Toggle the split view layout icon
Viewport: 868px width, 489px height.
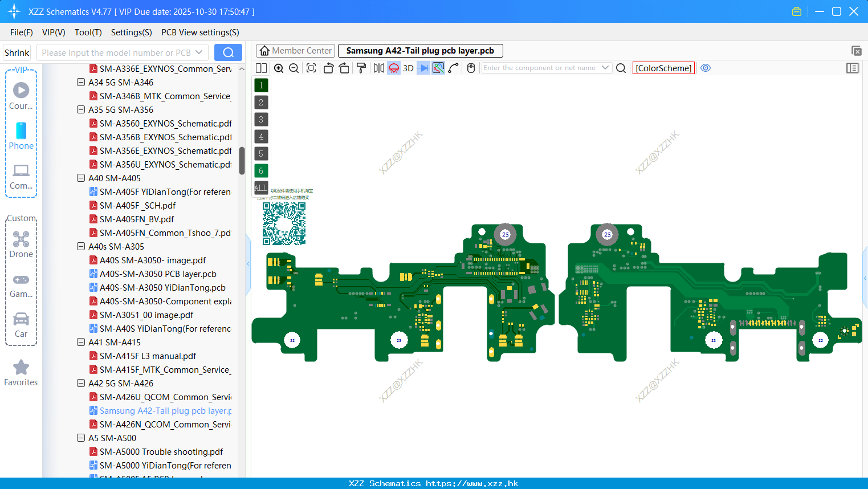coord(261,68)
